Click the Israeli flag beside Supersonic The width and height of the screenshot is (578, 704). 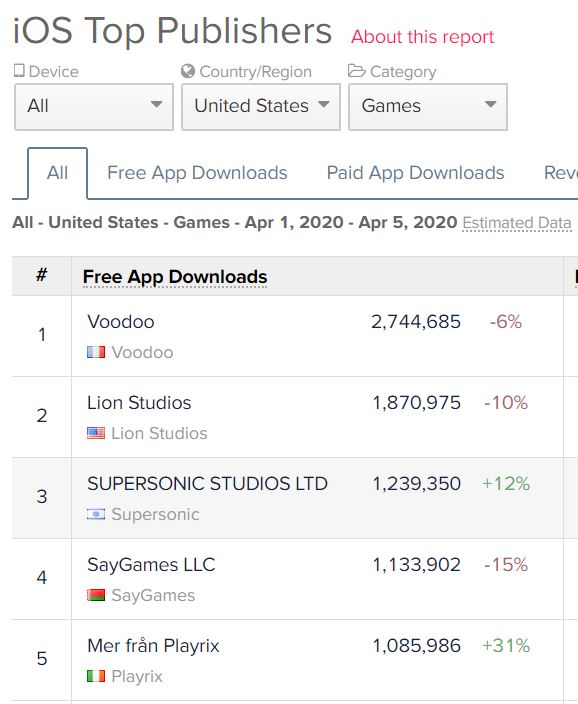point(96,514)
